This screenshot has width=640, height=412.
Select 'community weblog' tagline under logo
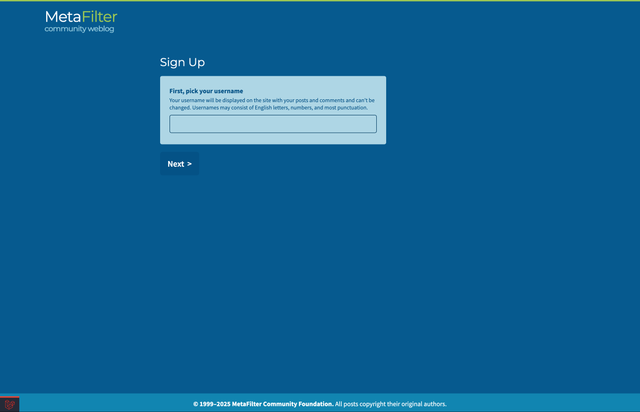(x=79, y=29)
